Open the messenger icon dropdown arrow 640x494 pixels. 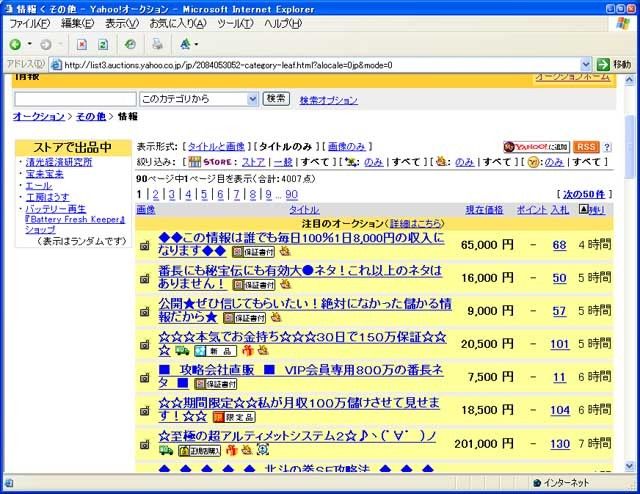click(x=196, y=44)
